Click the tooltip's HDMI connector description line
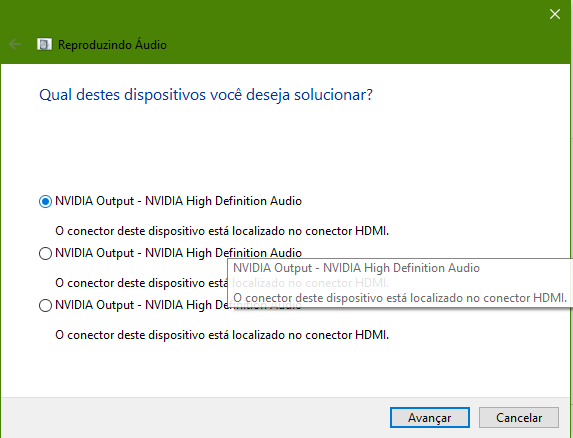The height and width of the screenshot is (438, 573). pos(400,298)
